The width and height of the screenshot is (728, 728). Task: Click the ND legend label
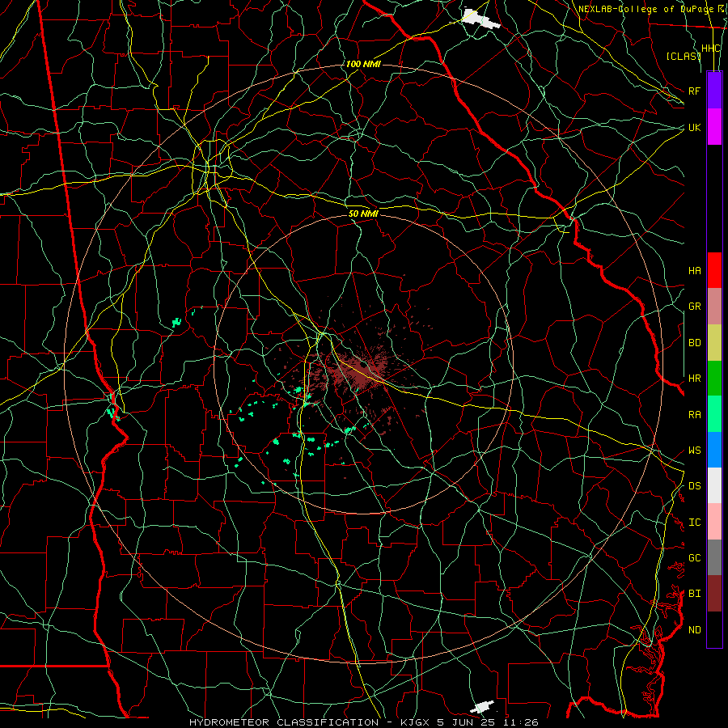(694, 630)
